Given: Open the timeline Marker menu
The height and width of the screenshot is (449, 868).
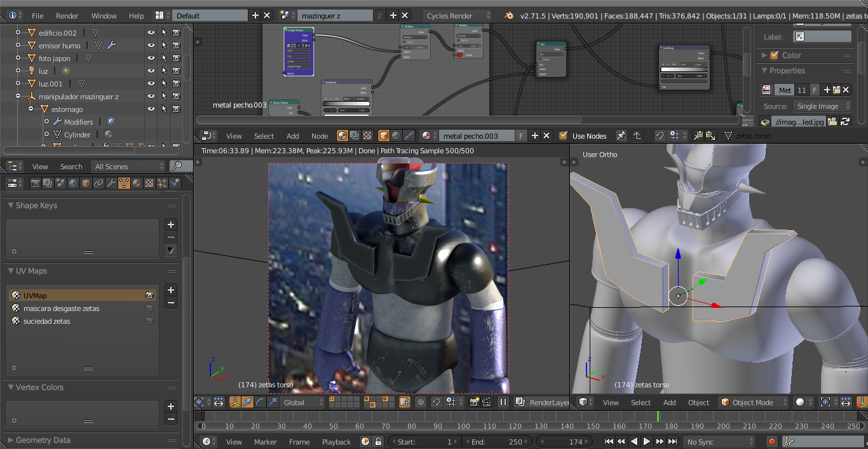Looking at the screenshot, I should [266, 442].
